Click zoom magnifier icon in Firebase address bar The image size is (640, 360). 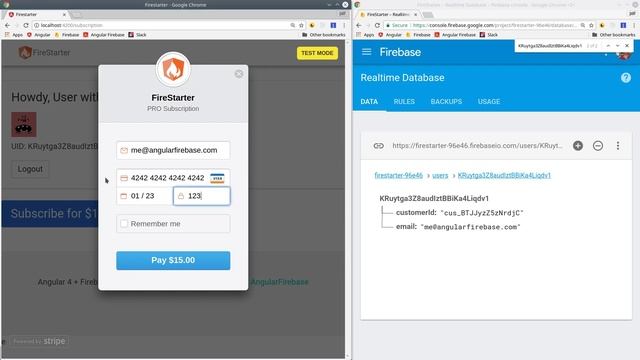click(583, 25)
